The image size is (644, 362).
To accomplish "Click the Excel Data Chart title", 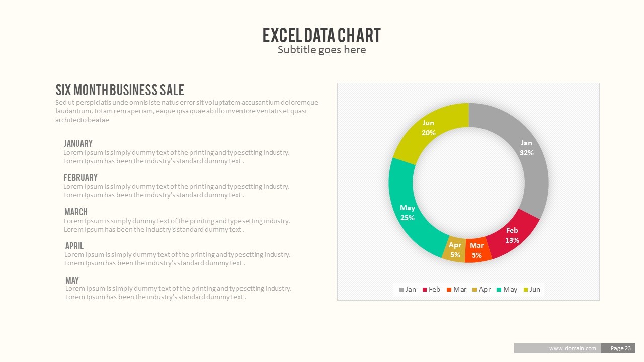I will point(321,35).
